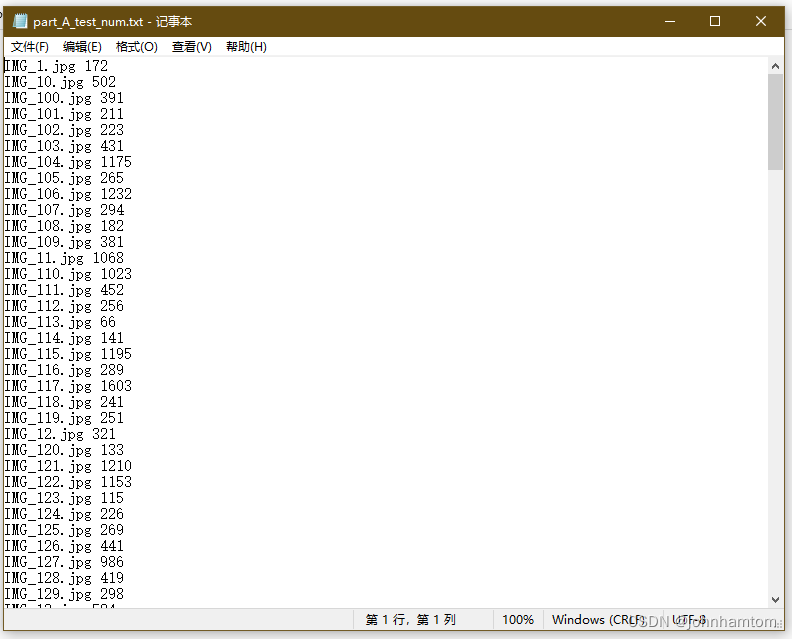Open the 帮助(H) menu
Image resolution: width=792 pixels, height=639 pixels.
pos(246,47)
